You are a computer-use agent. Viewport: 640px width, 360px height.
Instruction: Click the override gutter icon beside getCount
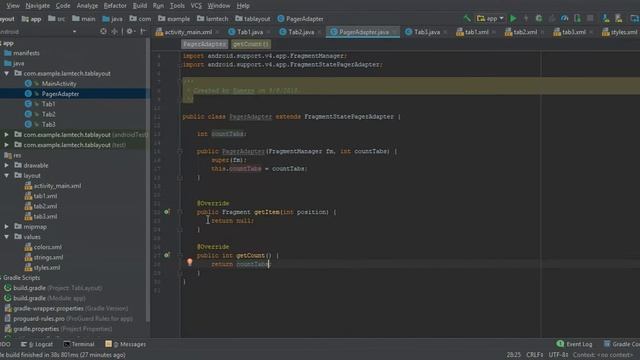[x=167, y=256]
